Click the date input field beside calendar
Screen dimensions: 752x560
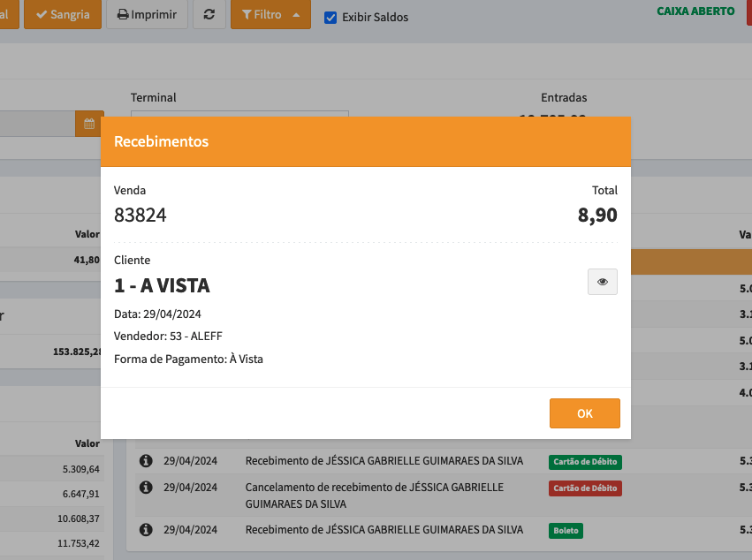point(35,124)
